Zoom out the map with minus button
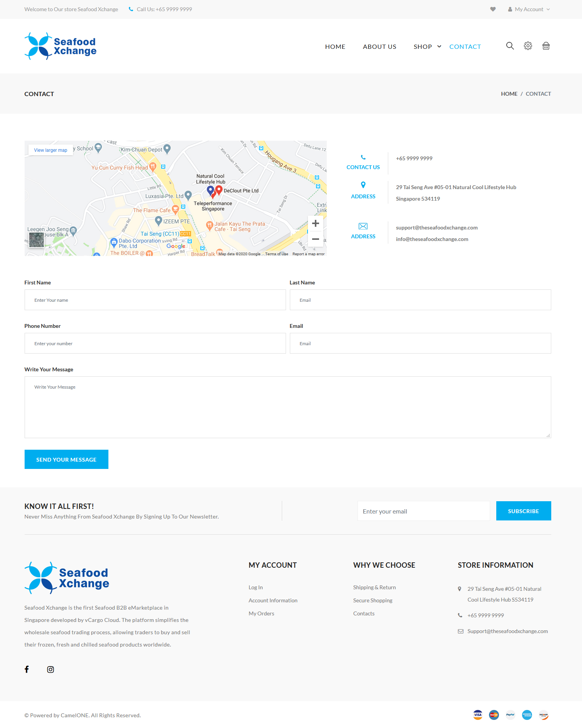582x728 pixels. click(x=315, y=239)
